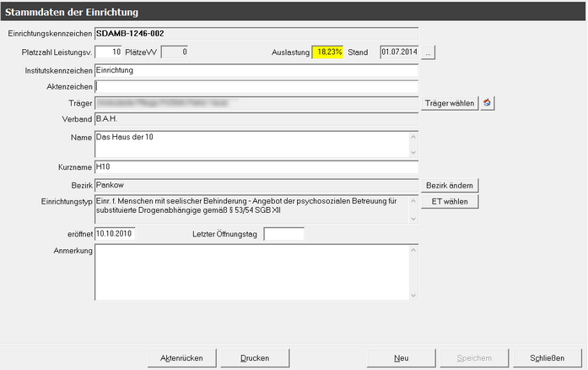This screenshot has width=588, height=370.
Task: Click the icon button beside Träger wählen
Action: 488,103
